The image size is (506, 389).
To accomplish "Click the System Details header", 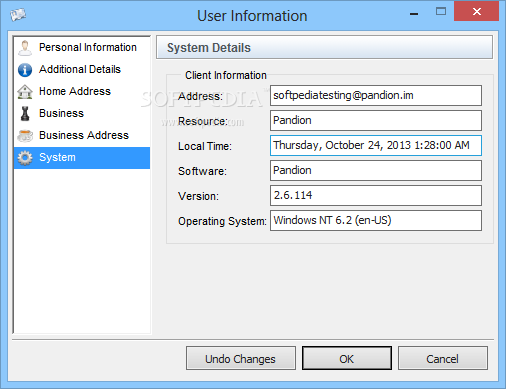I will (324, 47).
